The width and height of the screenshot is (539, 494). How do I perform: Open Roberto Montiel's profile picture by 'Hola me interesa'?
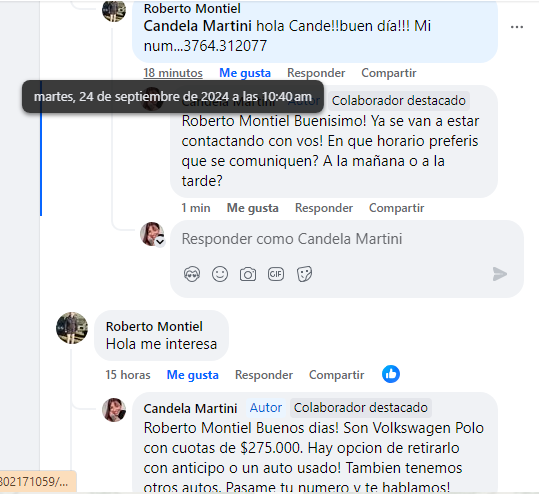[x=72, y=328]
